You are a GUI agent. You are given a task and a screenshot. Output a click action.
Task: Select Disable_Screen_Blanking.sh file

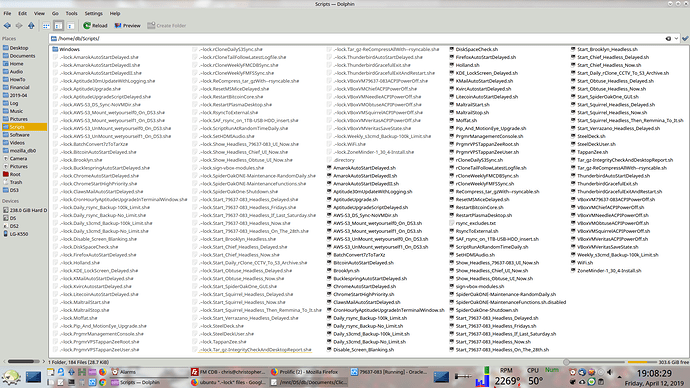360,350
